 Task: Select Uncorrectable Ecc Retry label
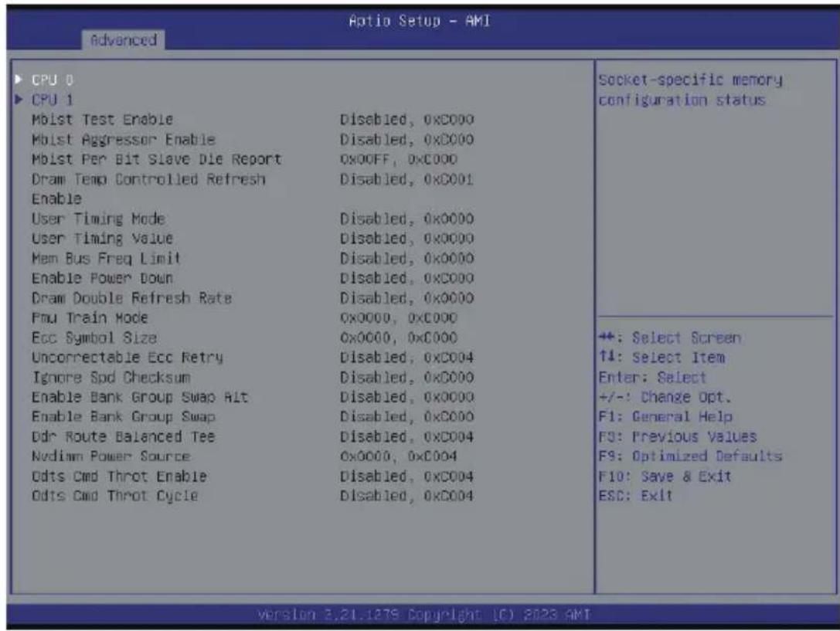tap(128, 357)
